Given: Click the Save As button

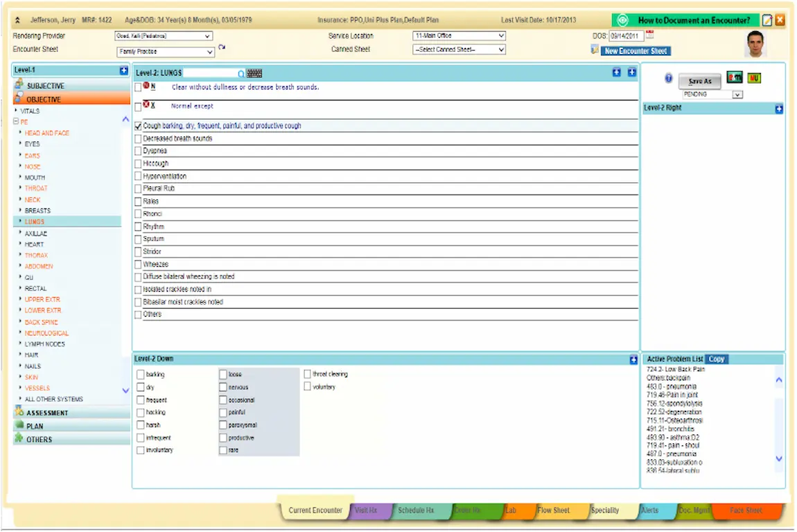Looking at the screenshot, I should [x=699, y=80].
